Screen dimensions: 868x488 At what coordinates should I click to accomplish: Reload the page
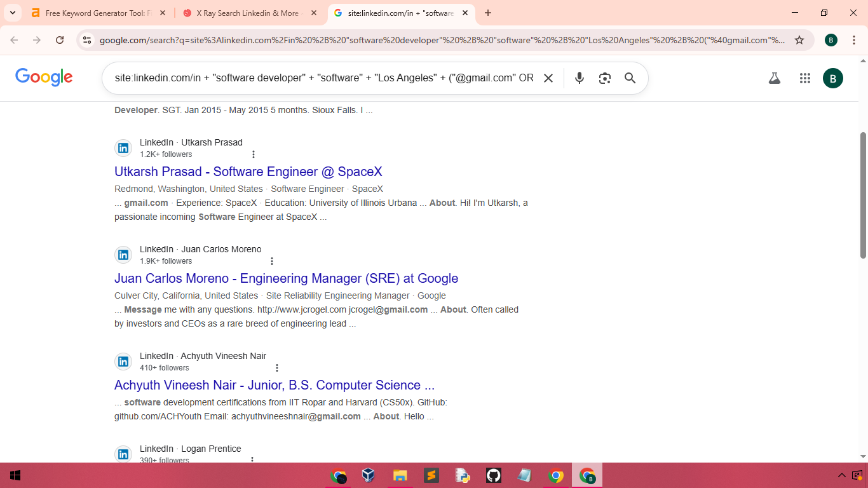(x=60, y=39)
